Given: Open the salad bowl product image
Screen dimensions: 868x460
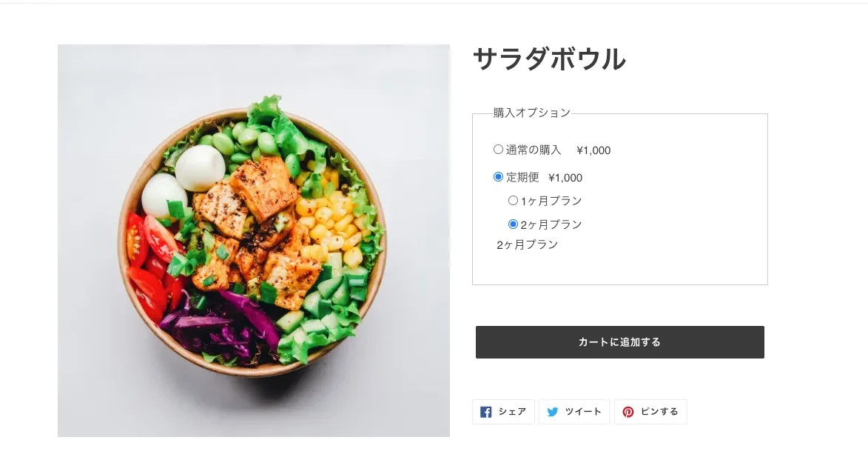Looking at the screenshot, I should click(254, 241).
